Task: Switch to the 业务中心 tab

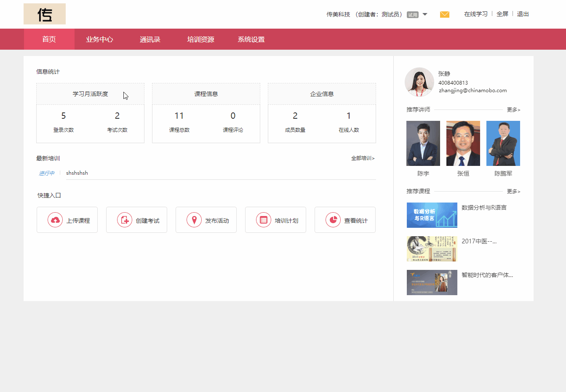Action: coord(99,39)
